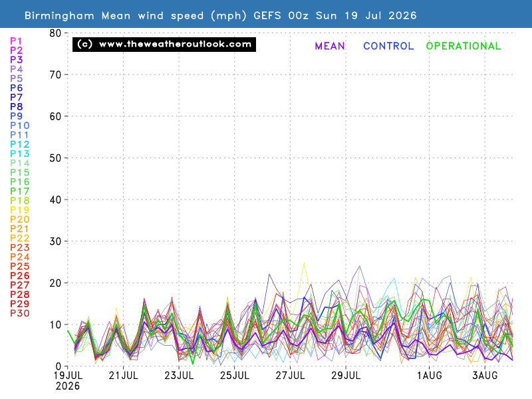Select the P19 legend entry
Viewport: 532px width, 399px height.
(20, 210)
